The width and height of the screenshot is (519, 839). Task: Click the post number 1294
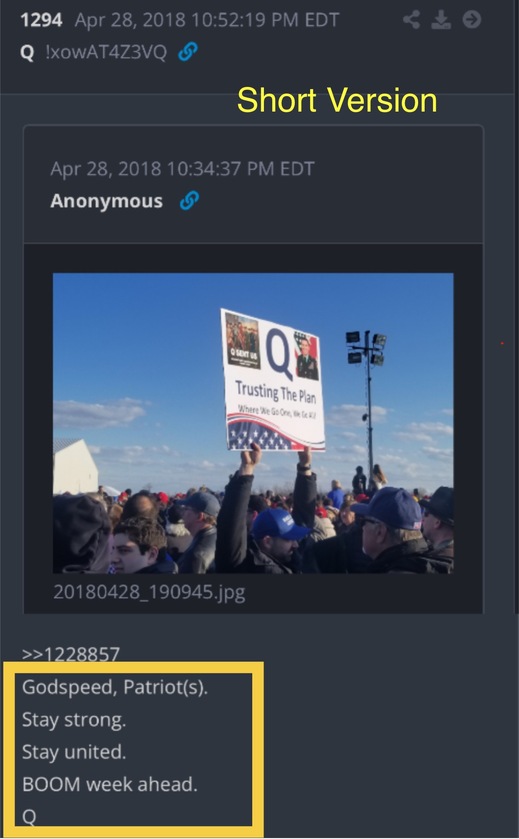(x=41, y=20)
